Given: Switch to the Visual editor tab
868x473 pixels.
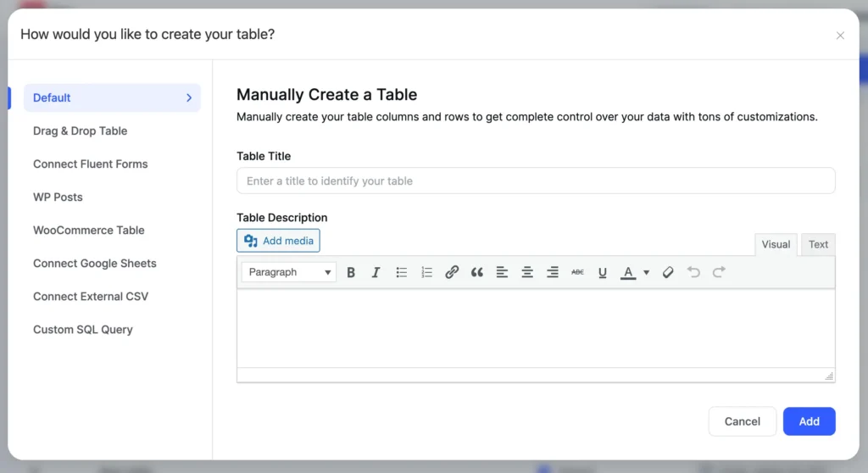Looking at the screenshot, I should (x=776, y=244).
